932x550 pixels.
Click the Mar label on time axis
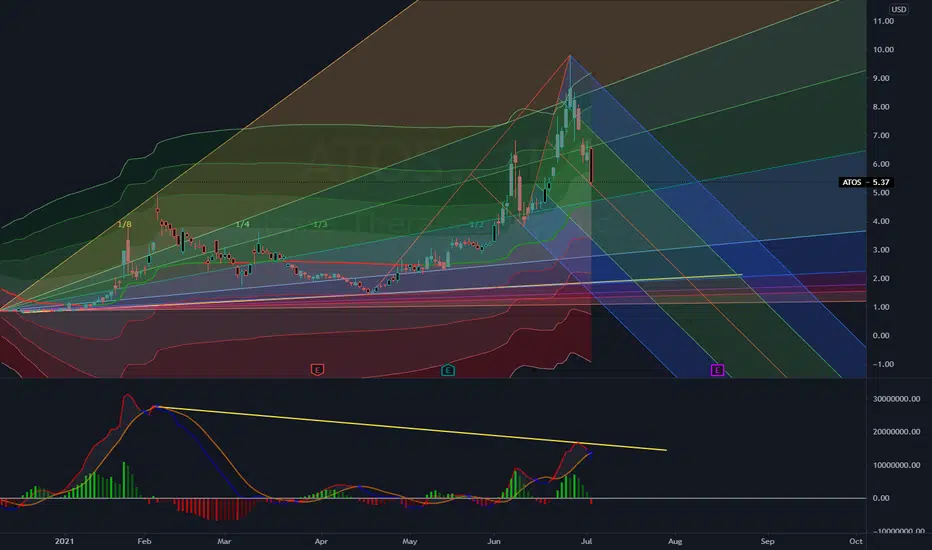pos(224,541)
